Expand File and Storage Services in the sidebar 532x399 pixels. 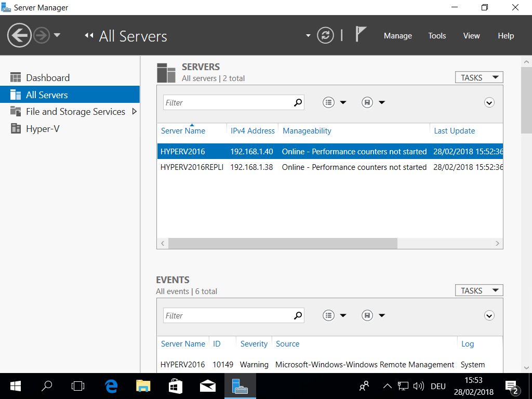point(135,111)
